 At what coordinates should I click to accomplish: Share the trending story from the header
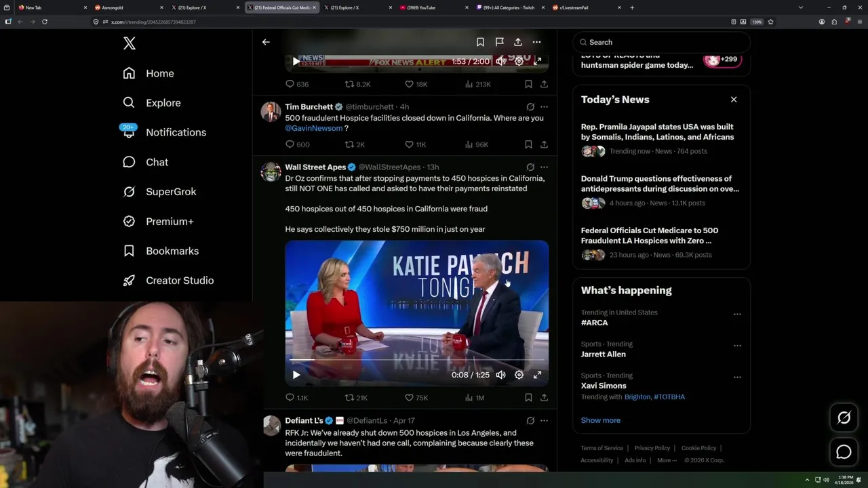click(x=518, y=42)
